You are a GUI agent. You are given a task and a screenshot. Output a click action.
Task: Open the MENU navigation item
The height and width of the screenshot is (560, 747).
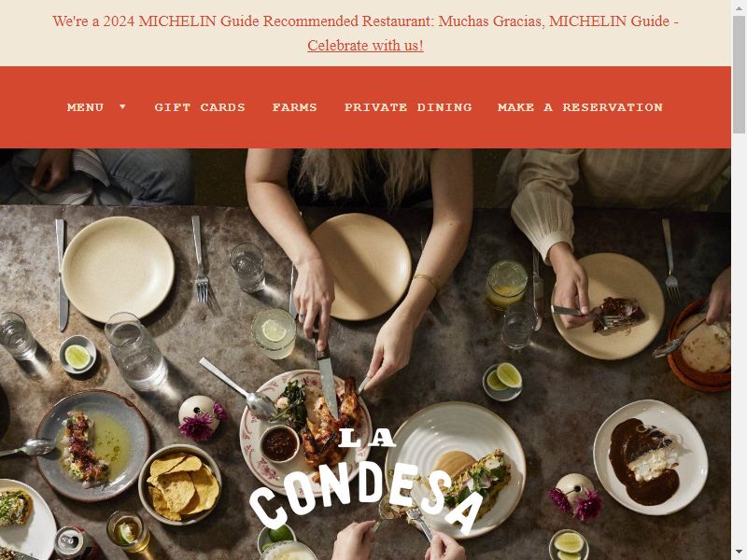[x=85, y=107]
